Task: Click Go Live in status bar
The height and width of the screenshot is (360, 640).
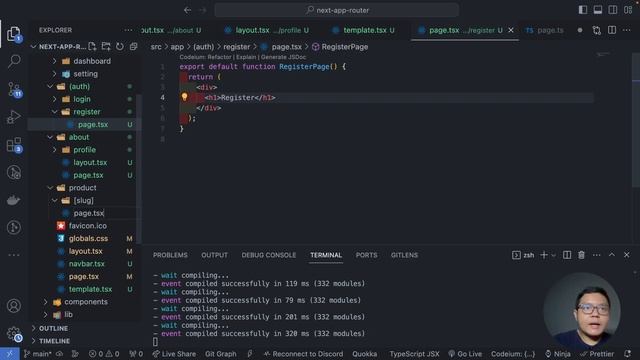Action: [x=465, y=354]
